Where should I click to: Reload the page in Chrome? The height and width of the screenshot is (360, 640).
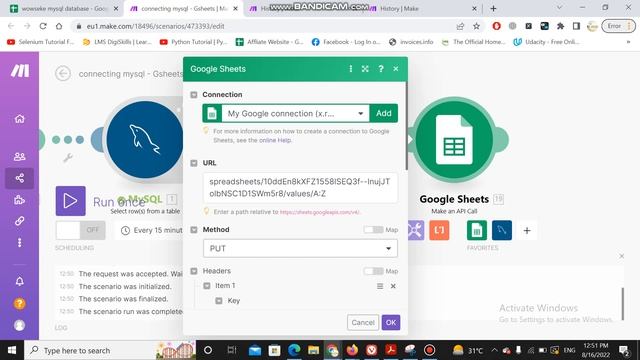(43, 26)
